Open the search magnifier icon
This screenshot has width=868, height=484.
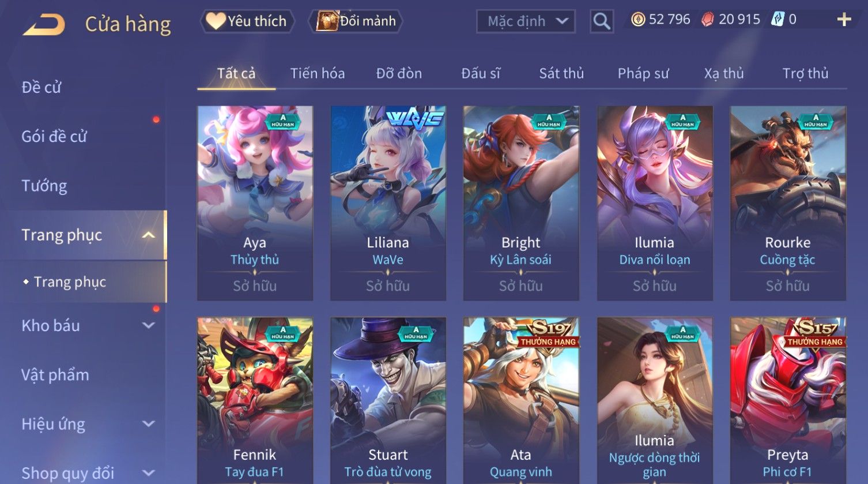coord(602,22)
